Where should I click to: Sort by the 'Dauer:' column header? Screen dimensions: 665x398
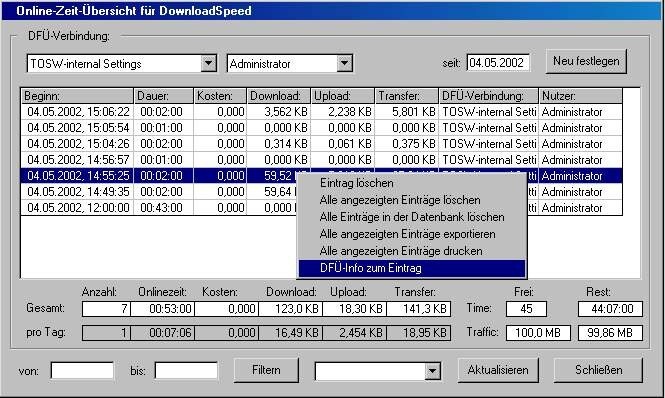click(164, 96)
